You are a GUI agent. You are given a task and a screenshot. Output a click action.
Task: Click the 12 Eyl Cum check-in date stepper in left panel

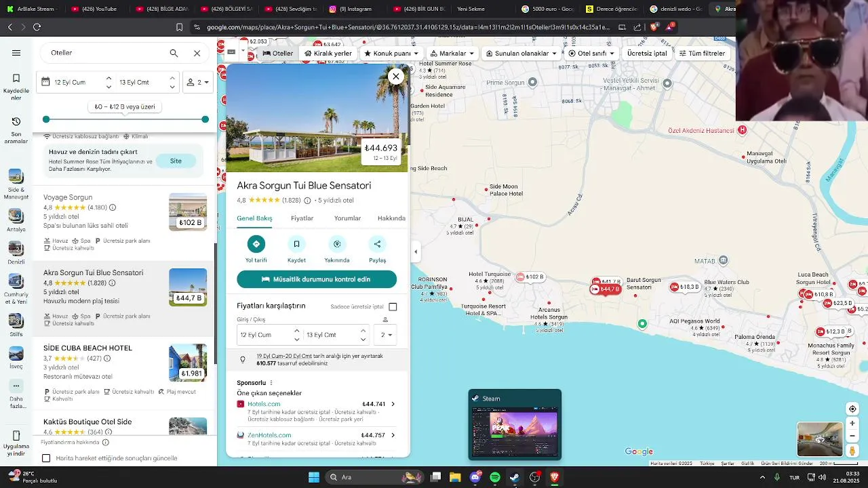(108, 82)
